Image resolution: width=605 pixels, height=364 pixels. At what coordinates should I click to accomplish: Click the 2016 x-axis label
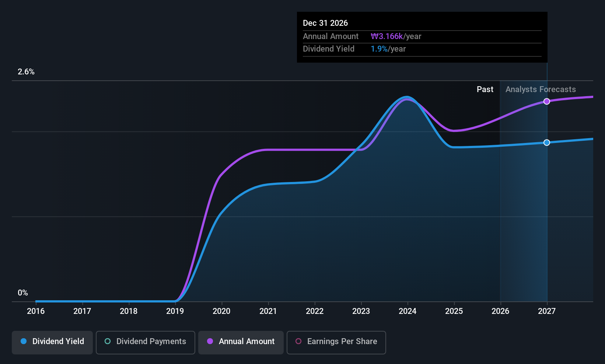pos(36,311)
